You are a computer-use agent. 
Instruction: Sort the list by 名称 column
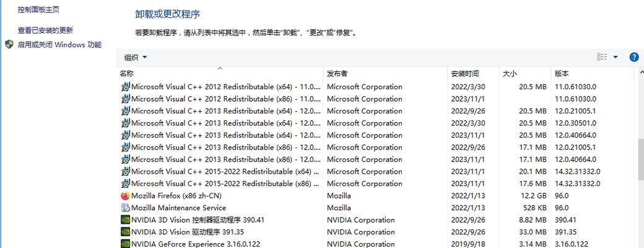pos(126,74)
